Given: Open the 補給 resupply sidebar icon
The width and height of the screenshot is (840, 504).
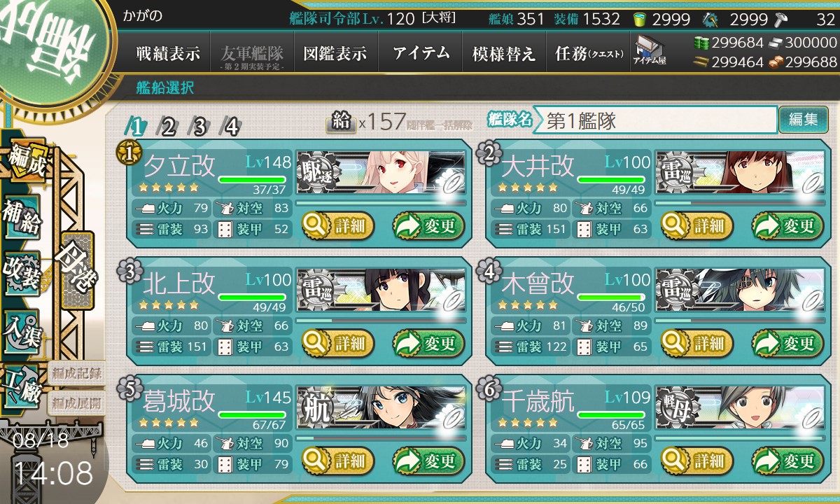Looking at the screenshot, I should pos(22,218).
